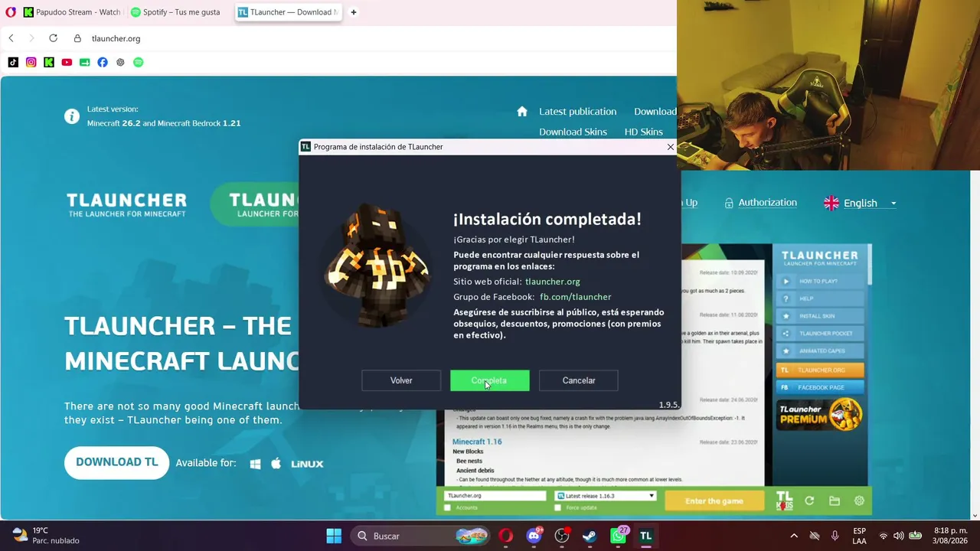
Task: Click the Apple platform icon
Action: pyautogui.click(x=276, y=463)
